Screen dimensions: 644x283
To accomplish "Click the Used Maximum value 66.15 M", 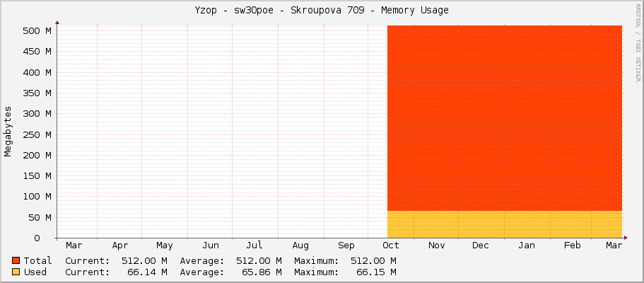I will [376, 272].
